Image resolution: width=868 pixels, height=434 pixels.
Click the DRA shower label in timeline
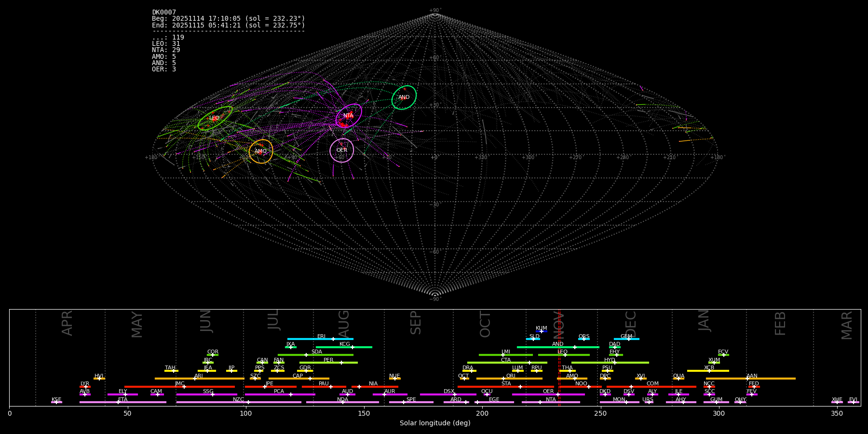pyautogui.click(x=468, y=368)
